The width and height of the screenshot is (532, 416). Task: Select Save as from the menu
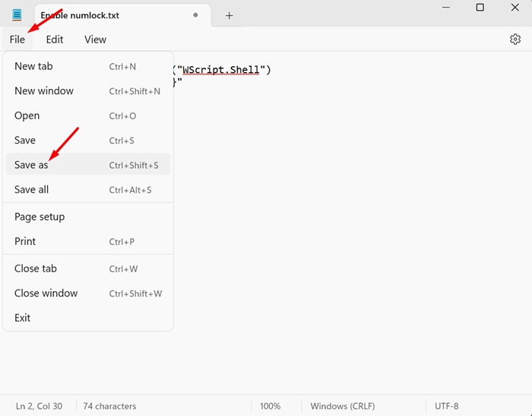click(88, 165)
